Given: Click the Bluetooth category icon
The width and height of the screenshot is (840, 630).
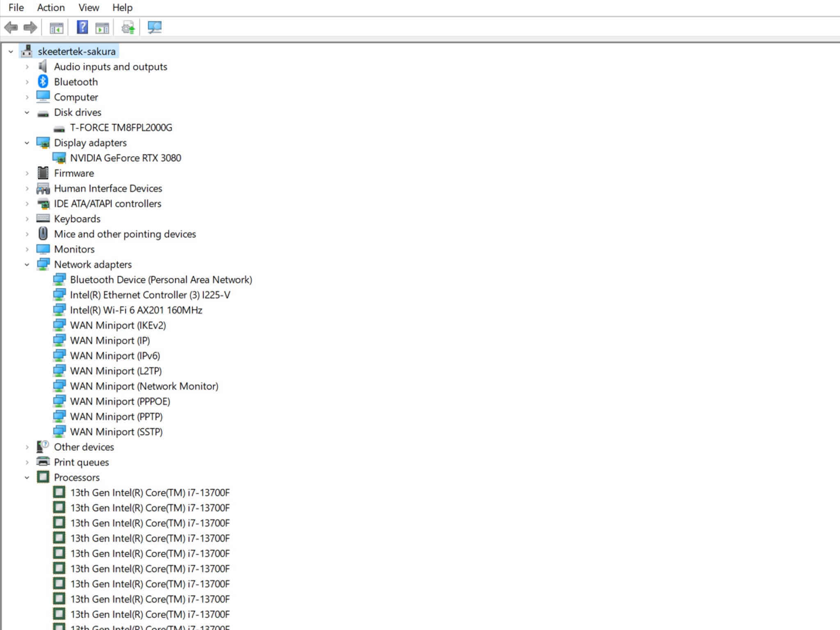Looking at the screenshot, I should click(43, 81).
